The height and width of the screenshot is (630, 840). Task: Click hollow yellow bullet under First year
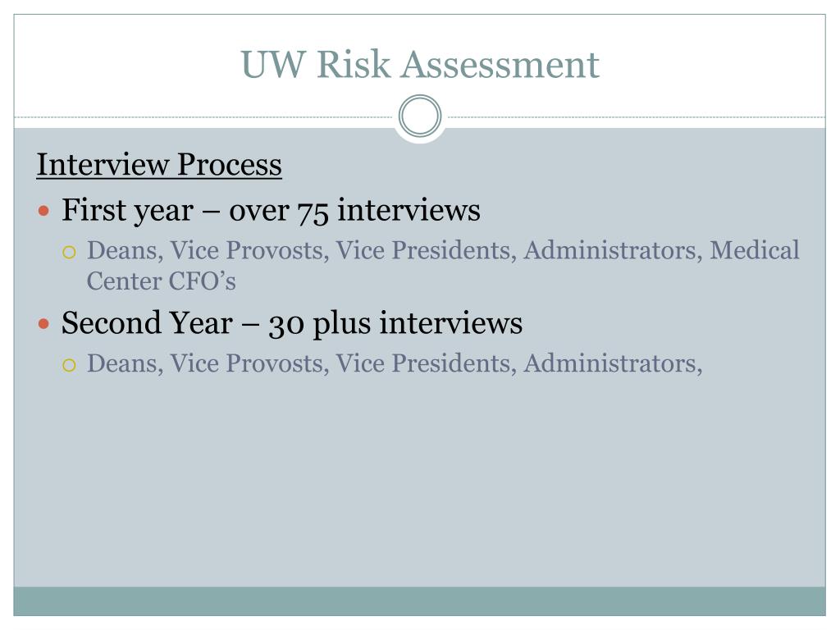click(69, 252)
